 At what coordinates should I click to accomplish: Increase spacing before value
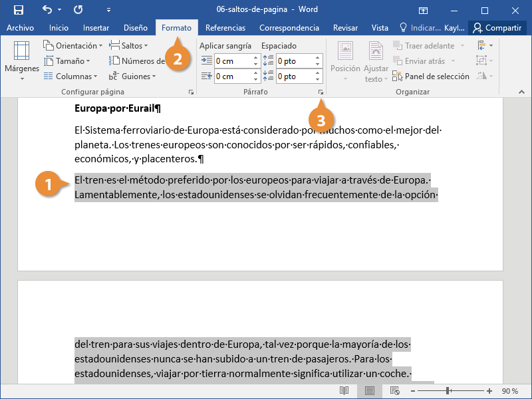point(318,58)
